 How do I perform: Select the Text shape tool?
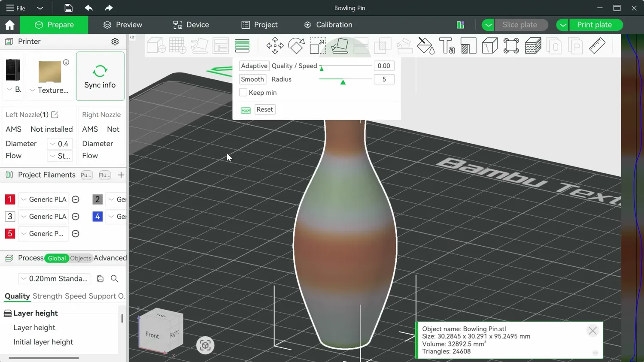click(447, 45)
